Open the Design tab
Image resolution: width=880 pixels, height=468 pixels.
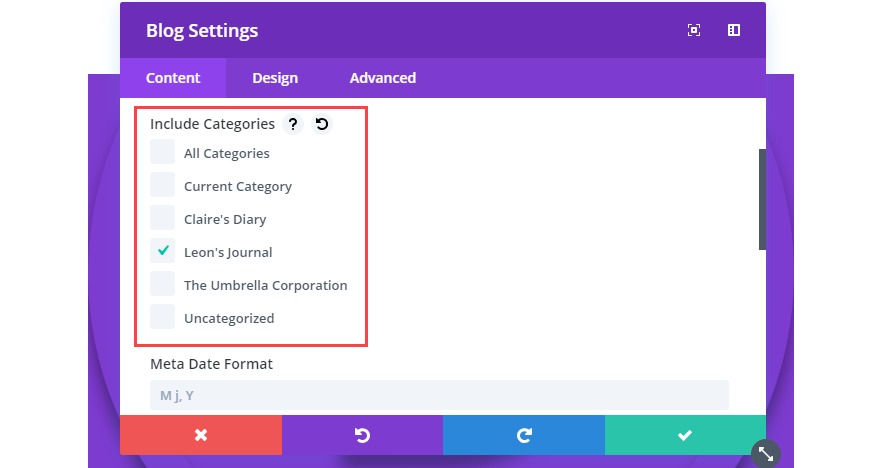[x=275, y=78]
